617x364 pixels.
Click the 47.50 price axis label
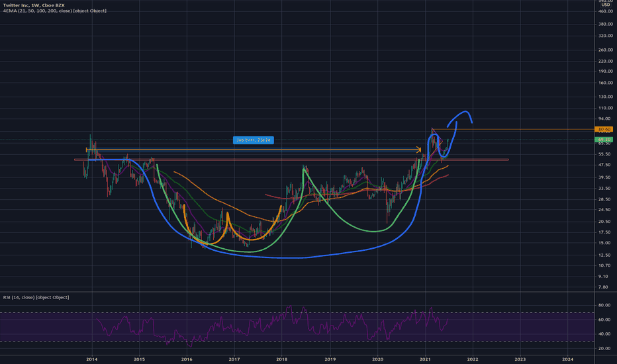604,165
